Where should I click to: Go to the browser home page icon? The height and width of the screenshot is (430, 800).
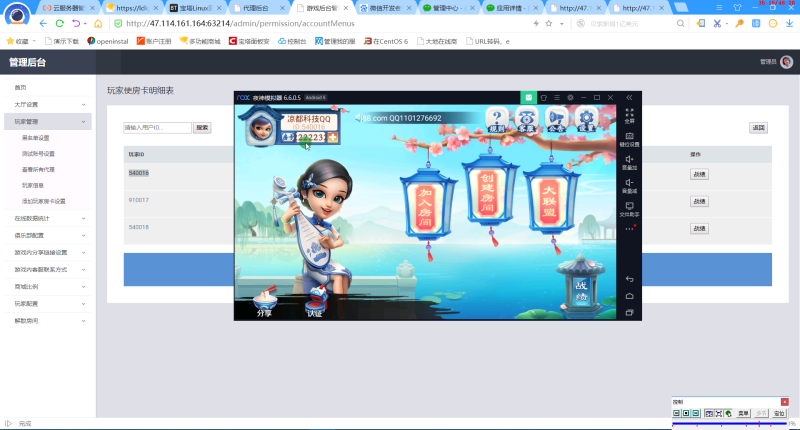click(98, 23)
